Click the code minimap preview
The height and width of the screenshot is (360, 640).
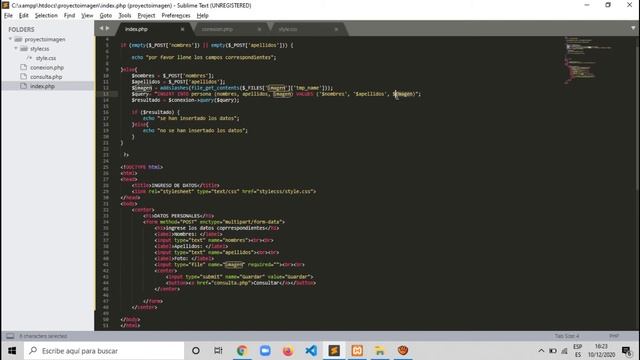click(588, 60)
